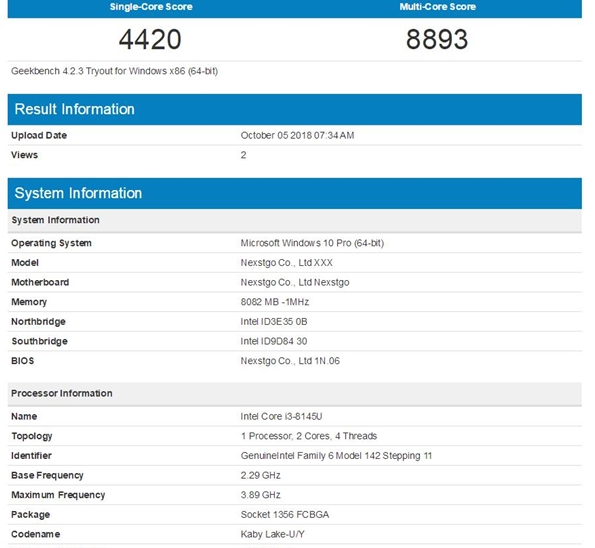
Task: Click the Multi-Core Score value 8893
Action: coord(437,39)
